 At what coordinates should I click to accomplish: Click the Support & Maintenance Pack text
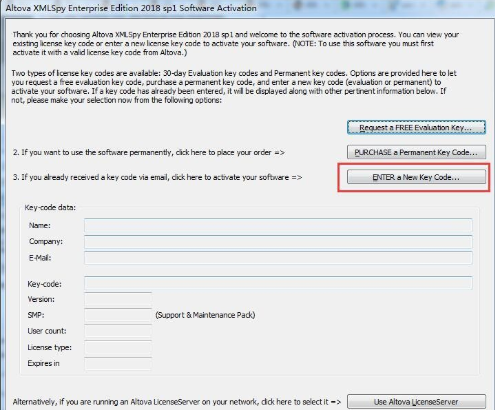click(x=205, y=315)
